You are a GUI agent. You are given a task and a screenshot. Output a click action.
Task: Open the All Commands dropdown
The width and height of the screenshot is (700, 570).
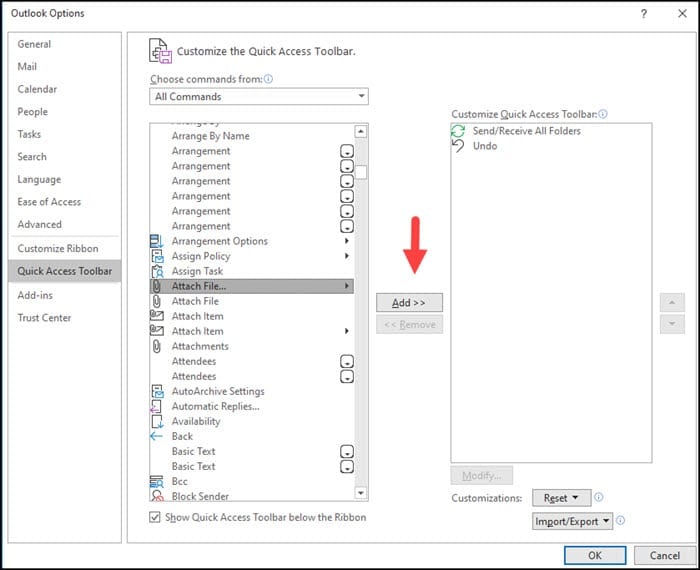coord(259,96)
